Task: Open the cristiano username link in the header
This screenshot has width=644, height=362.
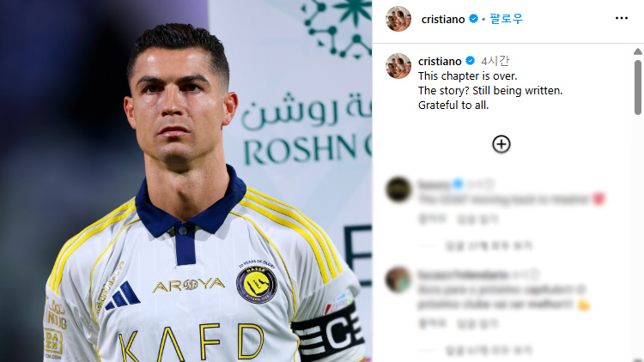Action: tap(443, 19)
